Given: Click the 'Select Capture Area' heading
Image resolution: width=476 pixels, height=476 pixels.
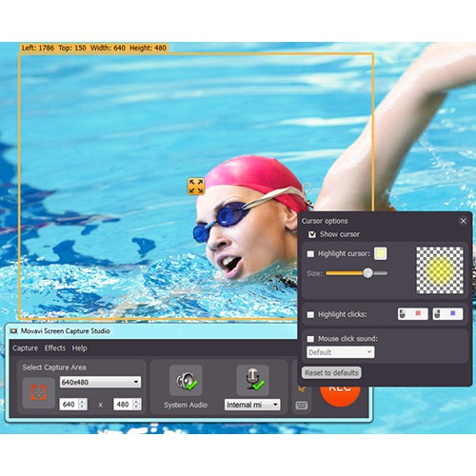Looking at the screenshot, I should pos(54,367).
